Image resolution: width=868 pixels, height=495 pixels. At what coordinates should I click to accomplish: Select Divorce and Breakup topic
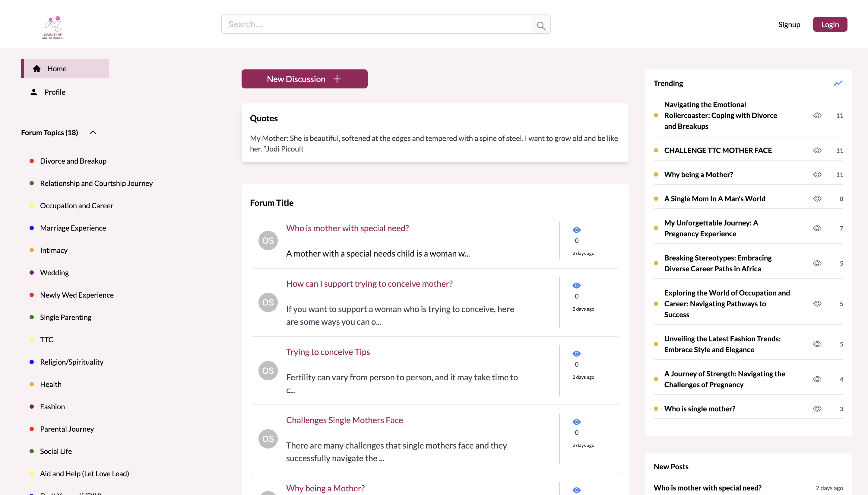[73, 161]
